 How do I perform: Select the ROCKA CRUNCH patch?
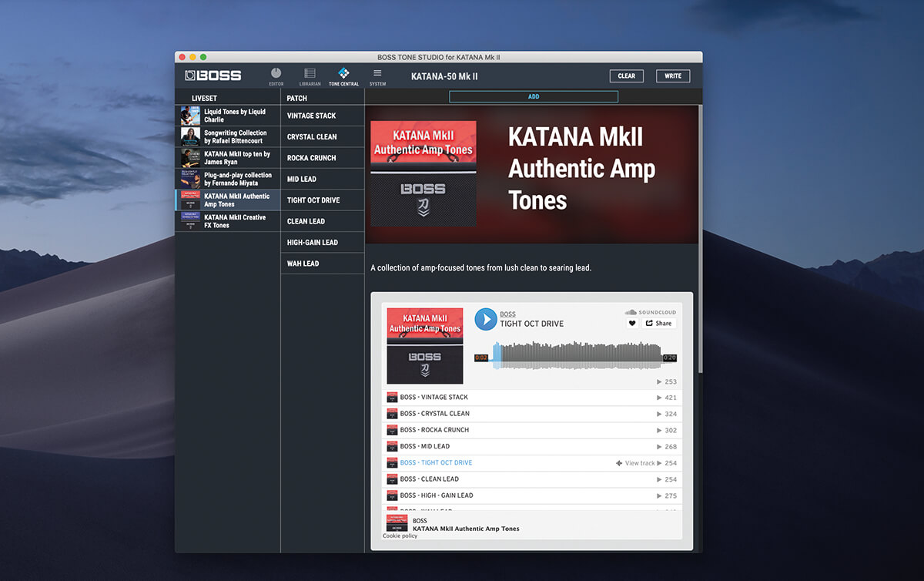pyautogui.click(x=323, y=158)
